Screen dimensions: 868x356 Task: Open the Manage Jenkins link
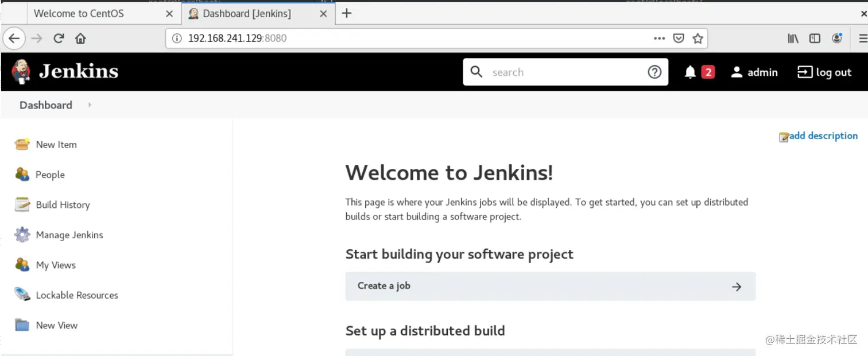click(69, 235)
